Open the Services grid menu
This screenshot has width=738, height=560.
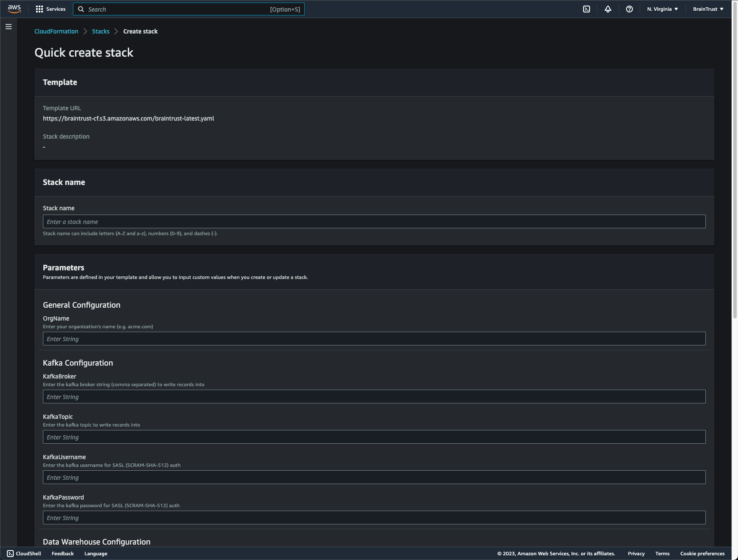coord(51,9)
